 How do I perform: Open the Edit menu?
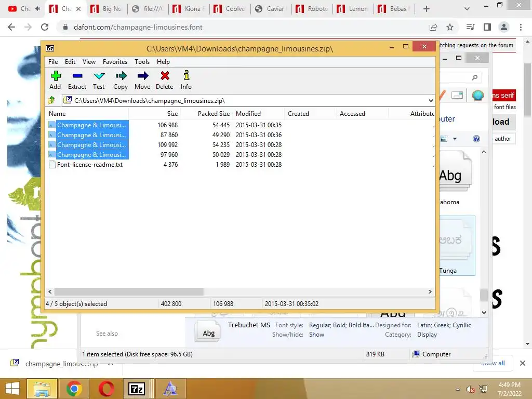click(70, 62)
